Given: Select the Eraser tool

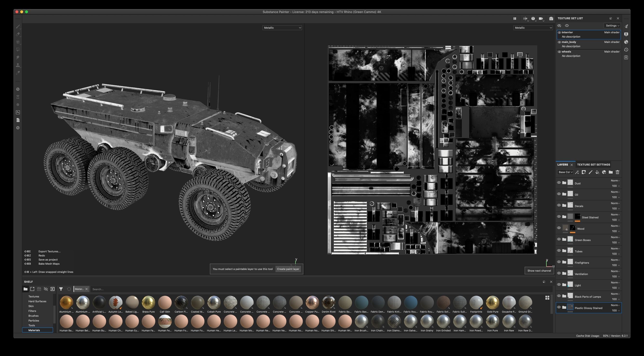Looking at the screenshot, I should 18,34.
